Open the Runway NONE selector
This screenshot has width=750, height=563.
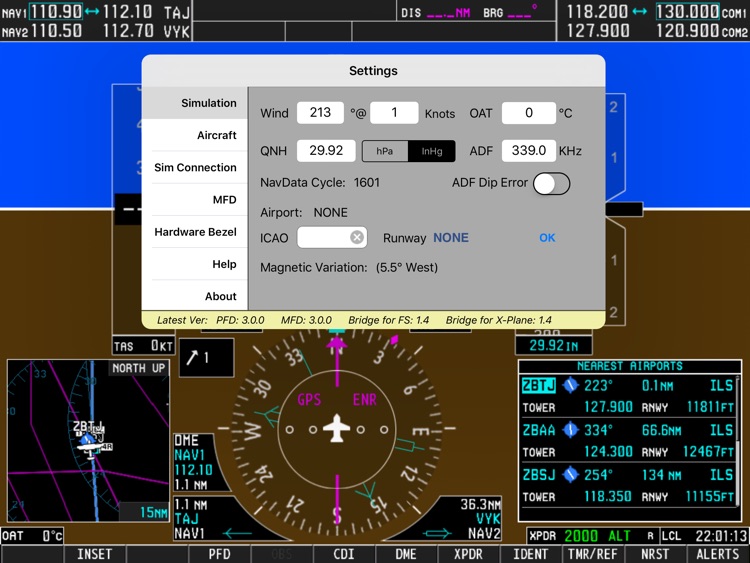pos(450,238)
